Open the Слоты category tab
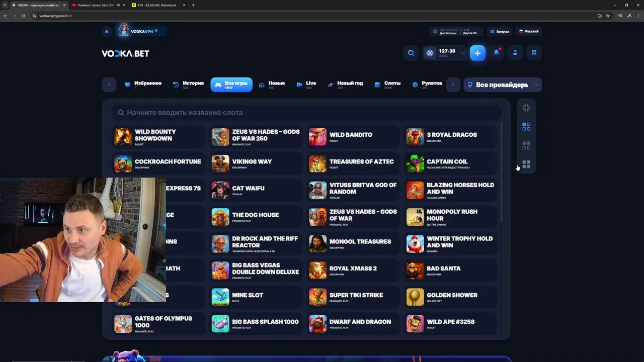Image resolution: width=644 pixels, height=362 pixels. tap(387, 84)
